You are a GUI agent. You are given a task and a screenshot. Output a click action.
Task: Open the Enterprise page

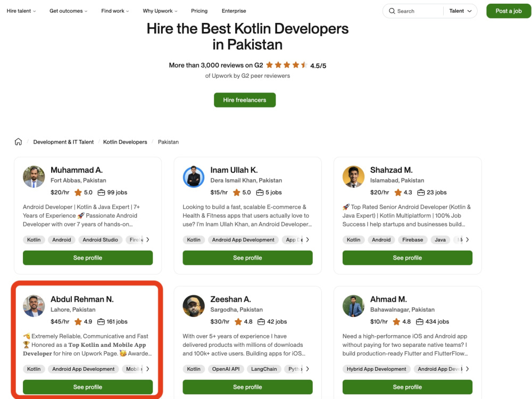click(234, 11)
